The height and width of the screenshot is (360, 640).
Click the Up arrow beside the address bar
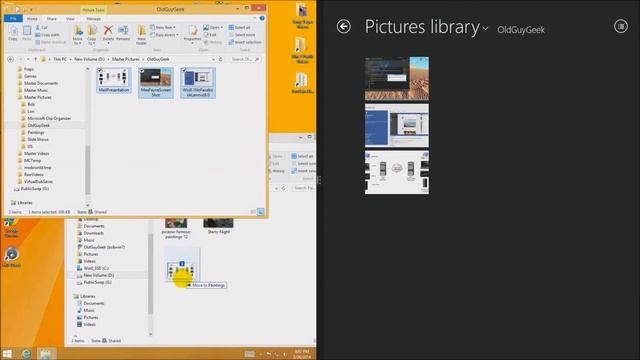[36, 59]
